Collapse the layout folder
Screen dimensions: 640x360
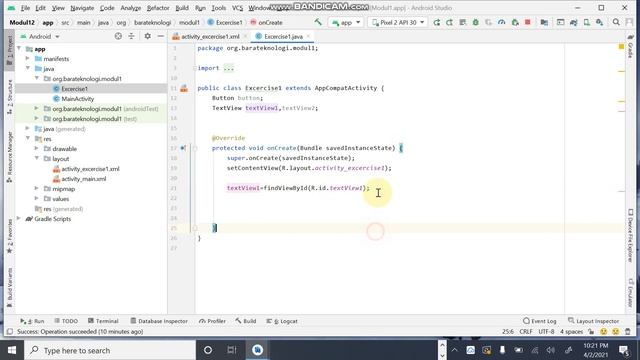click(36, 158)
